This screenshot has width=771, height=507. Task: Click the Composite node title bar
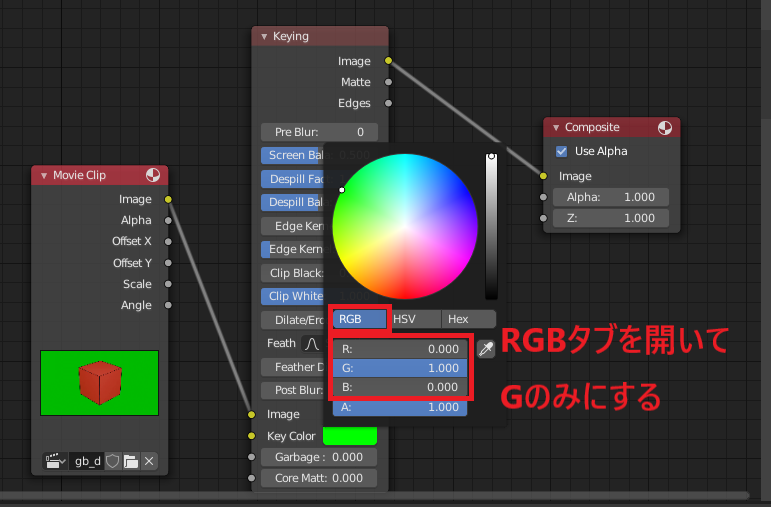pyautogui.click(x=612, y=128)
